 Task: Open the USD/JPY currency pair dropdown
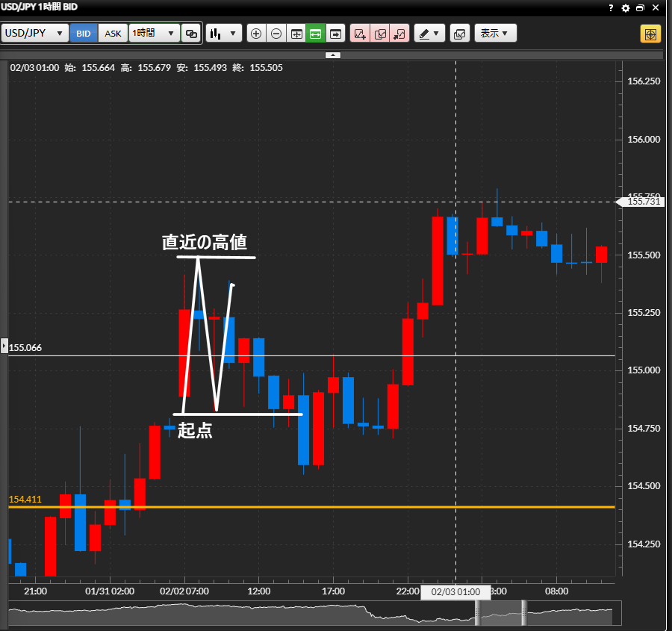(x=35, y=34)
